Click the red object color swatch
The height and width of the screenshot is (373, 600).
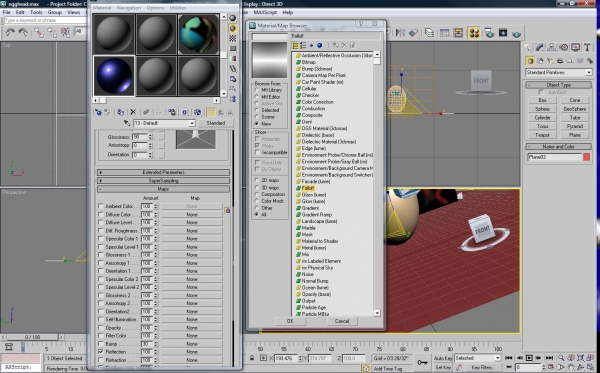point(587,157)
